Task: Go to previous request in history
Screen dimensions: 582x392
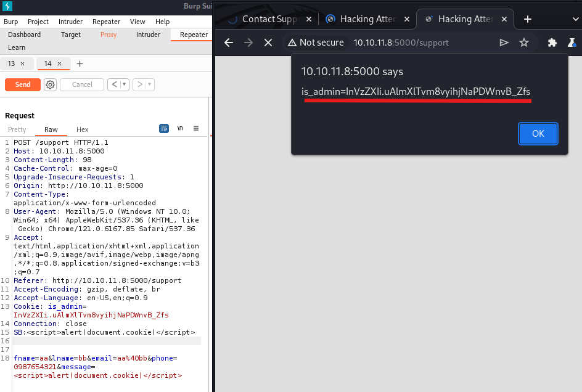Action: point(114,84)
